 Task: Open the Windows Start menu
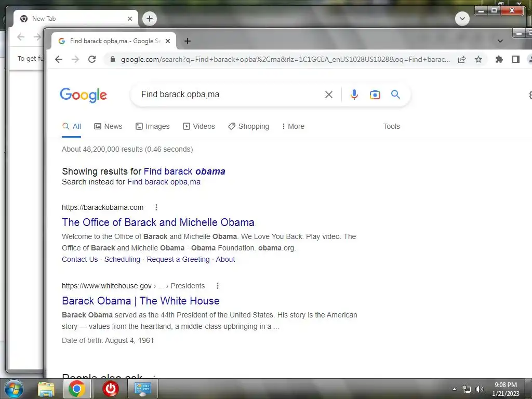click(14, 389)
